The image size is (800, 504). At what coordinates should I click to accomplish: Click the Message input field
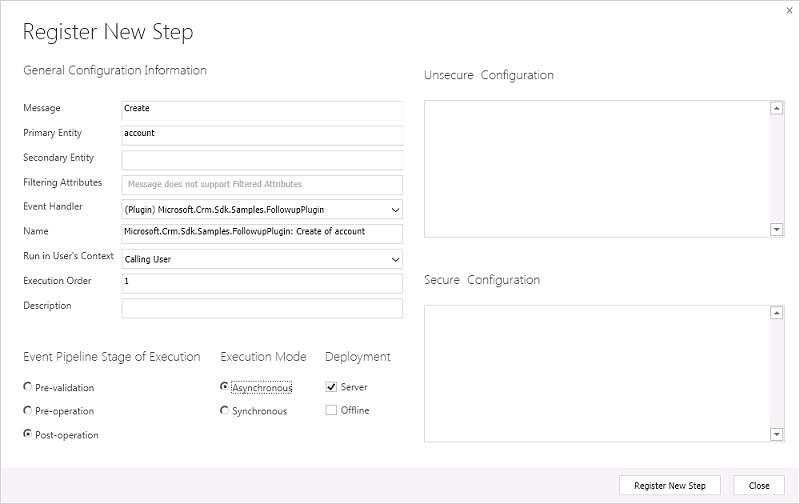(261, 109)
